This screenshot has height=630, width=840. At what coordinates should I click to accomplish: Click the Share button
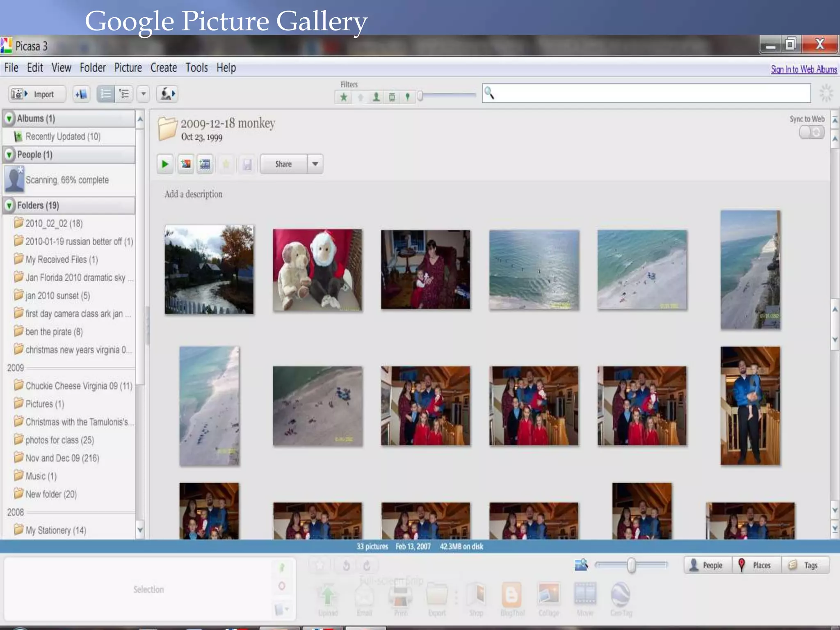(283, 164)
